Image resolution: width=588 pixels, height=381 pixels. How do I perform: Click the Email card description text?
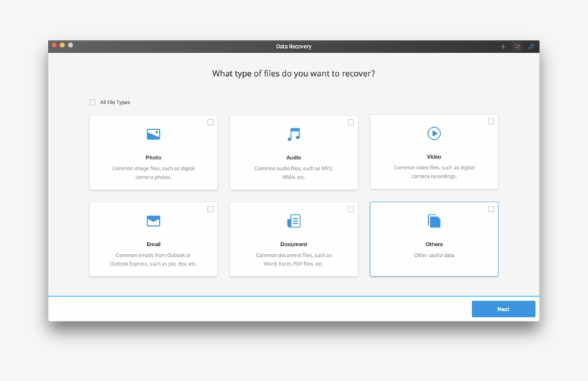pos(153,260)
